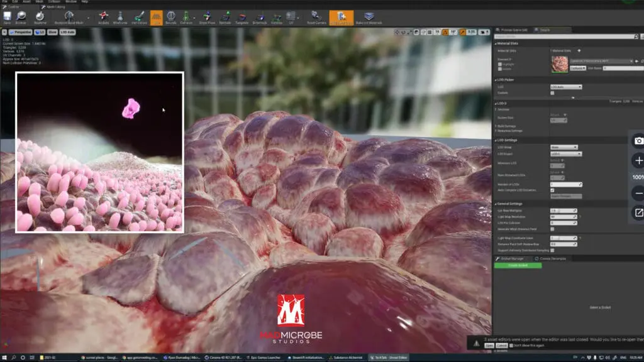Viewport: 644px width, 362px height.
Task: Click the Collision toolbar icon
Action: pos(186,17)
